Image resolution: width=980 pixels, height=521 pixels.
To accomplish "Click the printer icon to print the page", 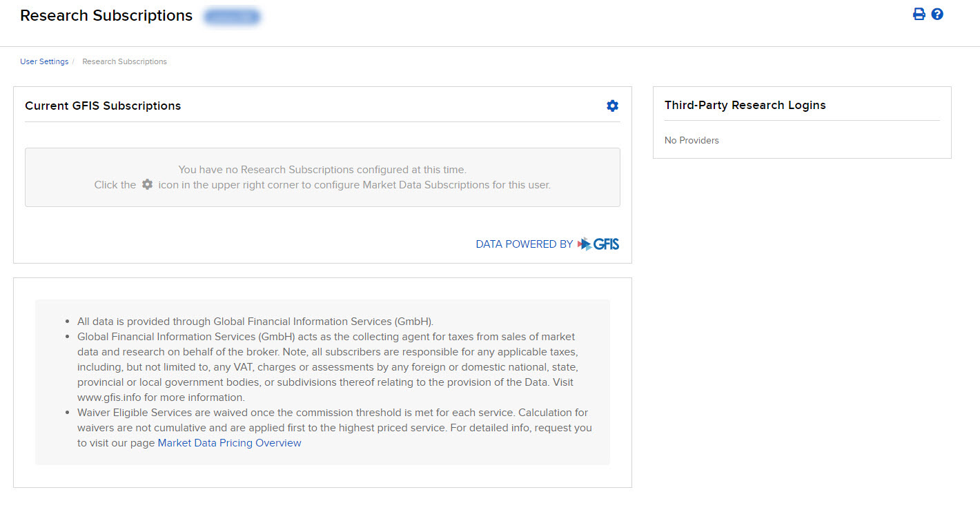I will (x=918, y=14).
